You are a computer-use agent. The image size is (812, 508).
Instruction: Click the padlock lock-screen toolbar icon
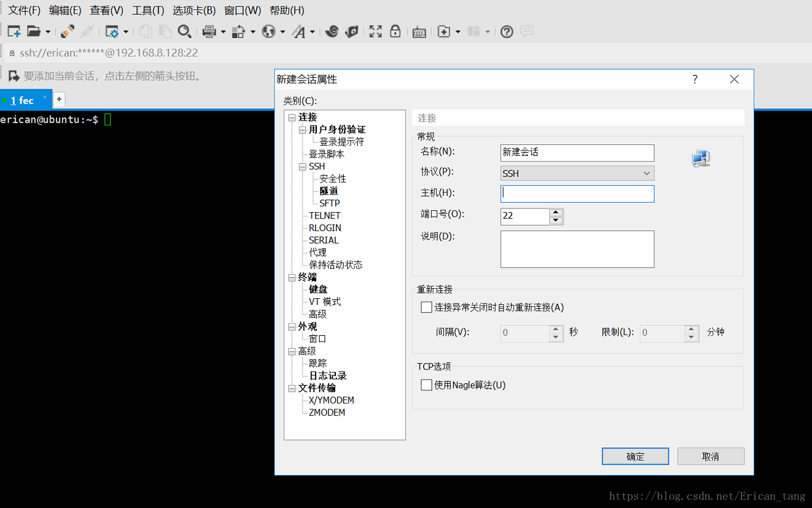[395, 31]
